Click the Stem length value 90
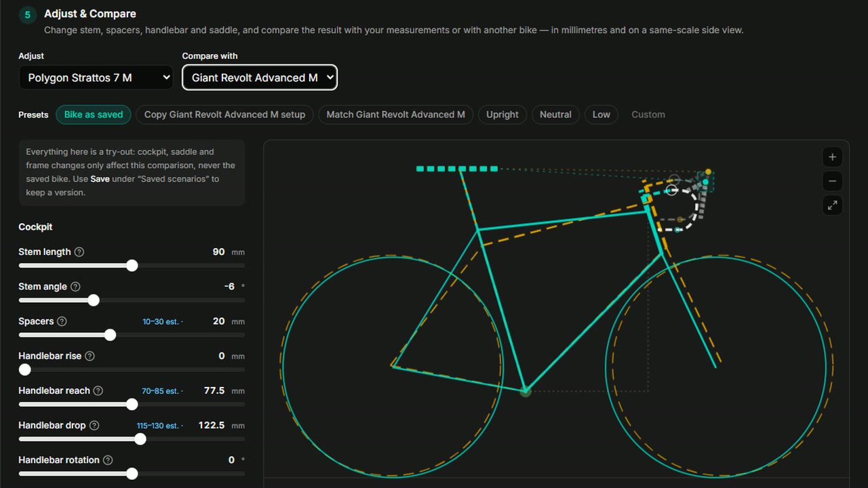The image size is (868, 488). pyautogui.click(x=218, y=252)
